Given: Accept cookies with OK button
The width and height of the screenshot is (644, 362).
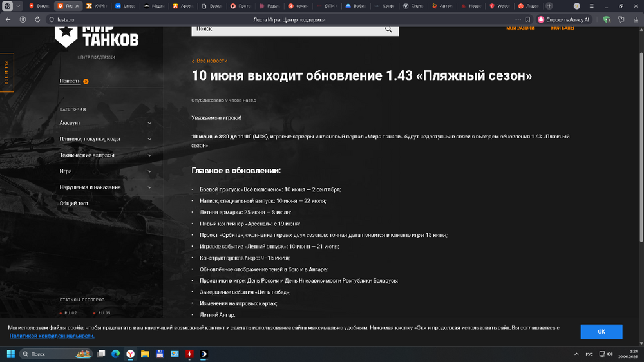Looking at the screenshot, I should [601, 332].
